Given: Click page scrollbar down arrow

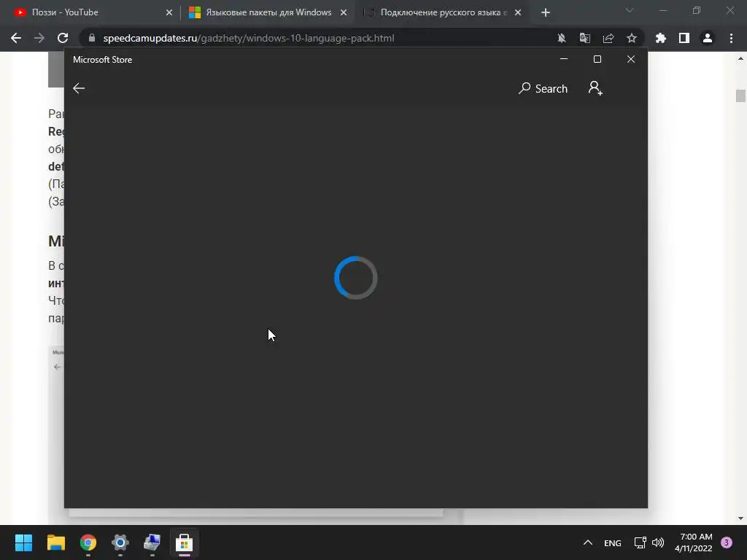Looking at the screenshot, I should pos(740,518).
